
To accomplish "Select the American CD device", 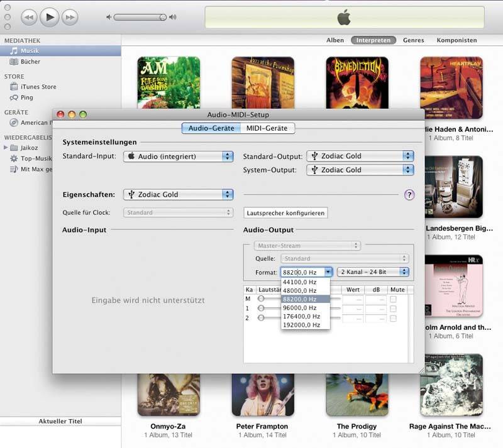I will 31,123.
